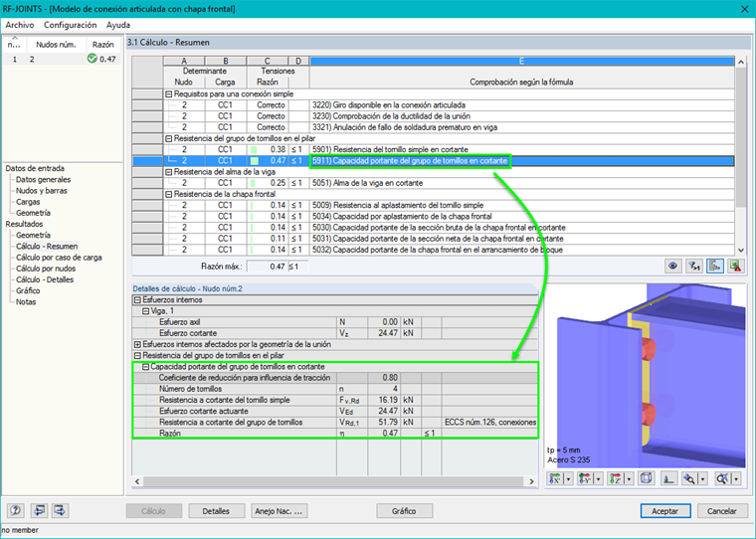This screenshot has height=539, width=756.
Task: Set view in Z direction icon
Action: coord(616,478)
